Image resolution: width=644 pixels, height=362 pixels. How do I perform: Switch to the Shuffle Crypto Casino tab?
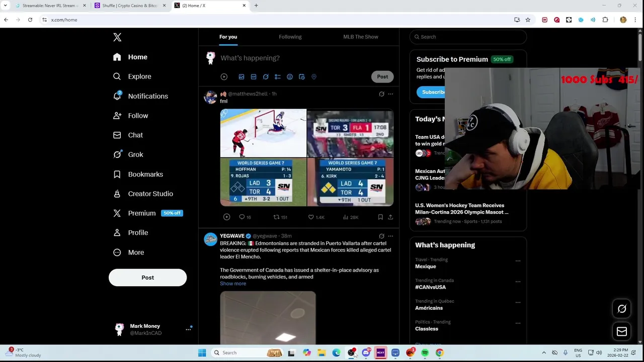click(x=130, y=6)
